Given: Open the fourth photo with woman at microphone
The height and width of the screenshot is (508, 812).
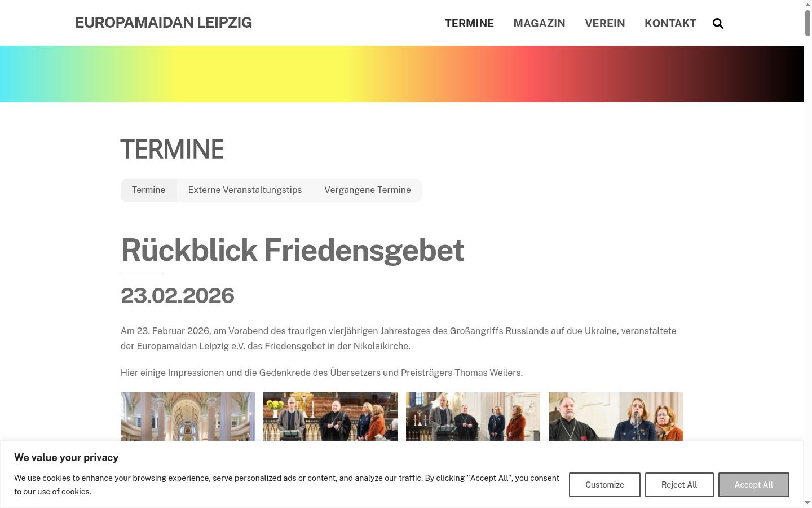Looking at the screenshot, I should click(616, 417).
